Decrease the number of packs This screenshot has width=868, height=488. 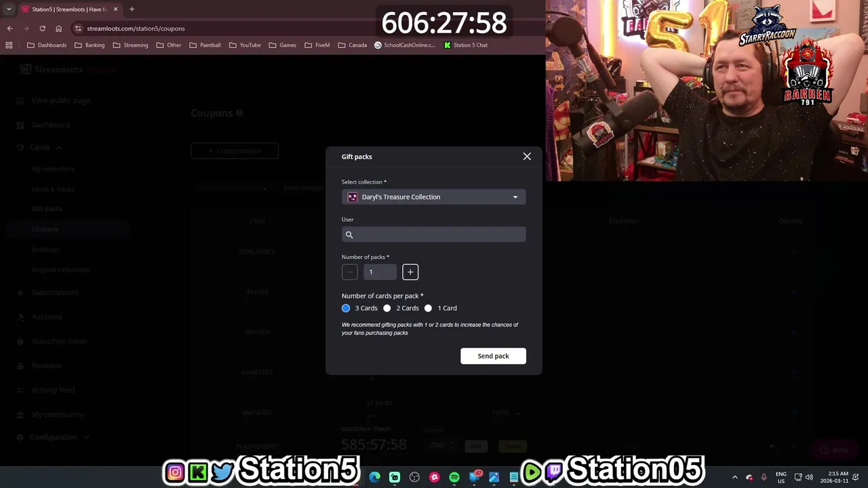pos(350,272)
